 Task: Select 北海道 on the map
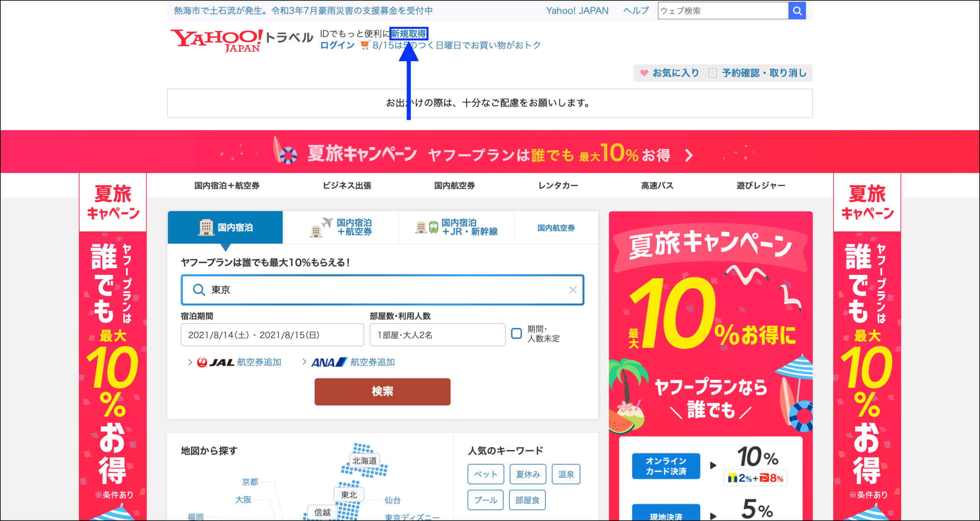(364, 461)
